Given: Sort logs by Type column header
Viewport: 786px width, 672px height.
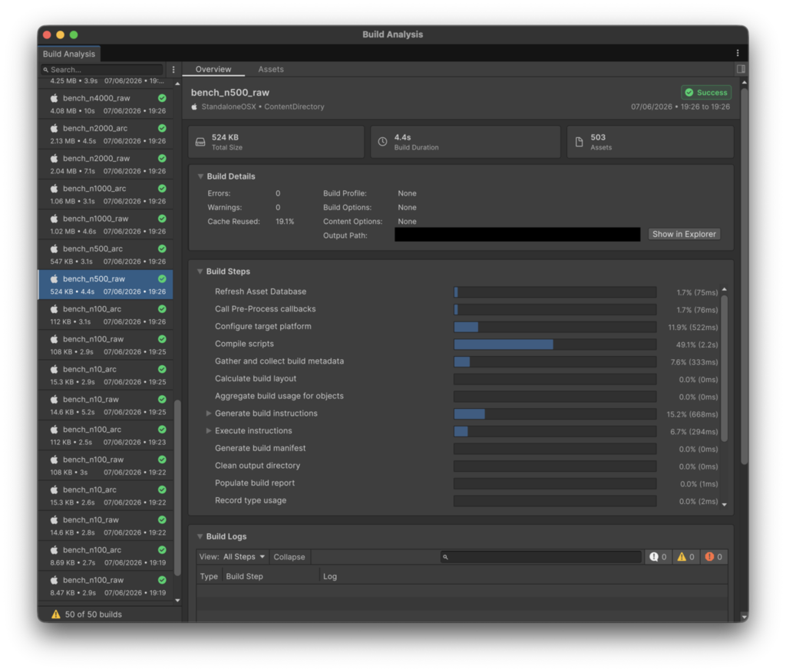Looking at the screenshot, I should point(209,576).
